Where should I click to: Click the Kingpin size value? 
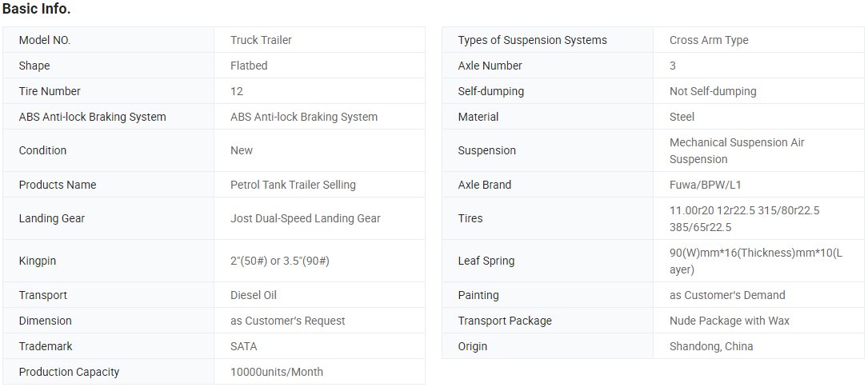[279, 261]
